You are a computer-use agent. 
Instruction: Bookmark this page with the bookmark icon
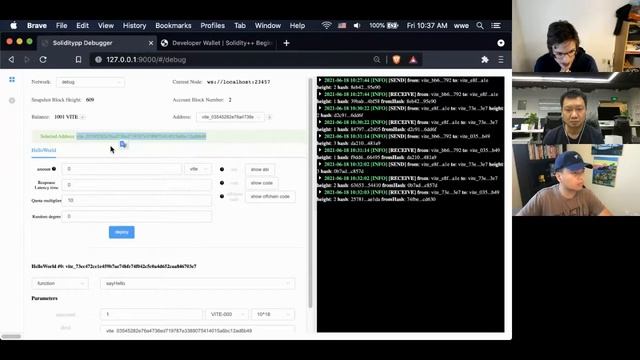78,60
